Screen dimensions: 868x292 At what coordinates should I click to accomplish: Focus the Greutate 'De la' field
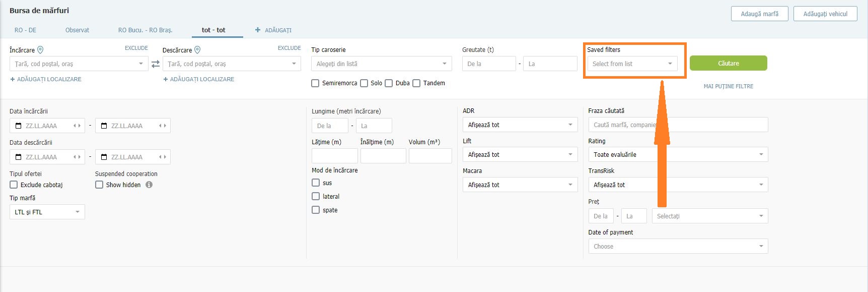click(489, 64)
